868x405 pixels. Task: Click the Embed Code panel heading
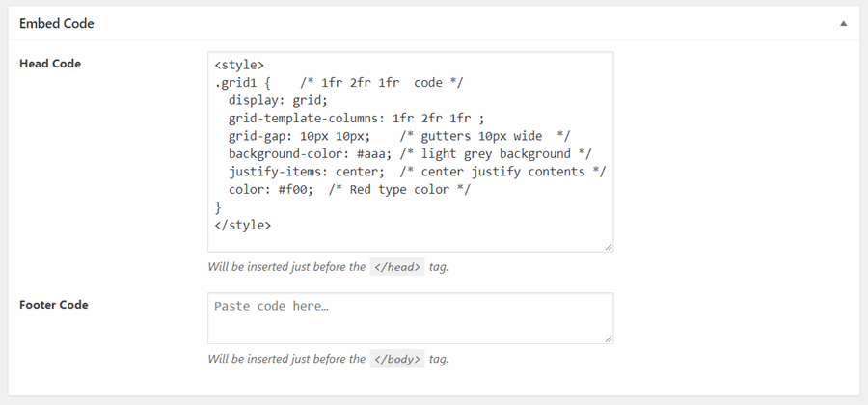pyautogui.click(x=57, y=24)
